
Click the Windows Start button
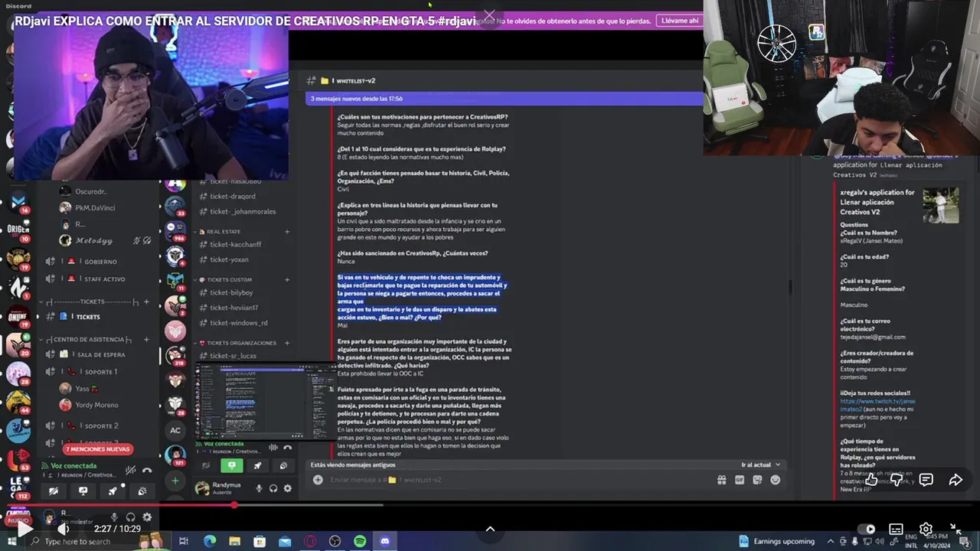(11, 541)
